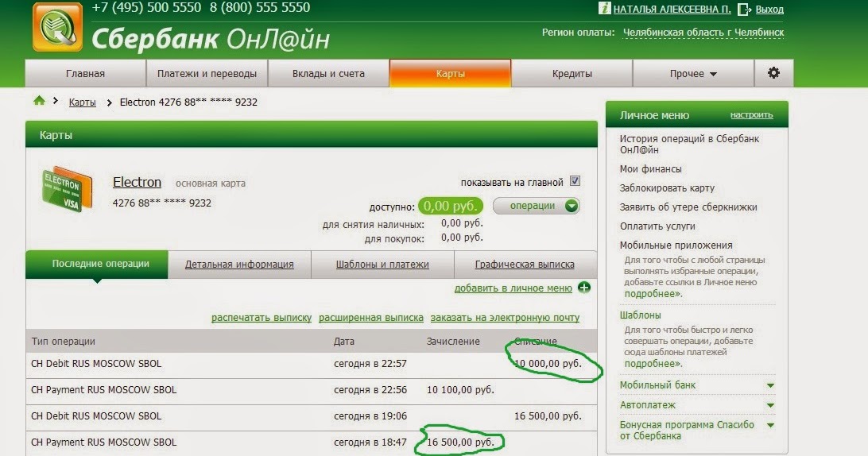The width and height of the screenshot is (868, 456).
Task: Click the Зачисление column header
Action: 453,342
